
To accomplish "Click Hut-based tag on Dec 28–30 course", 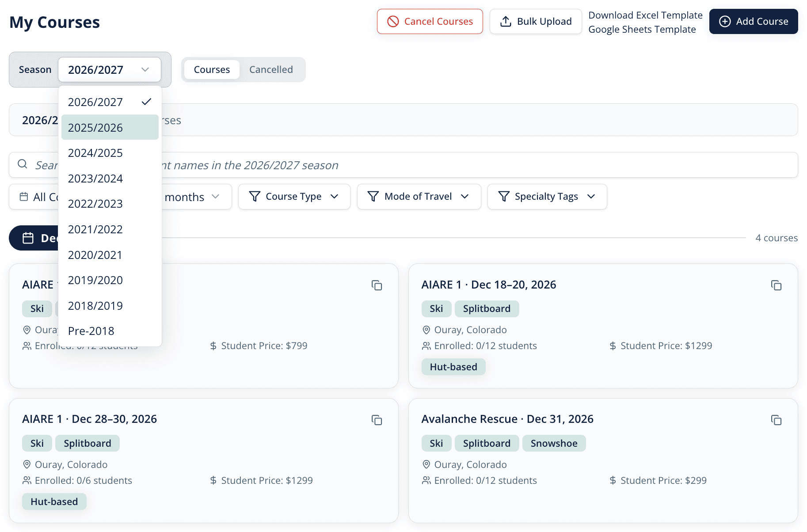I will click(x=54, y=502).
